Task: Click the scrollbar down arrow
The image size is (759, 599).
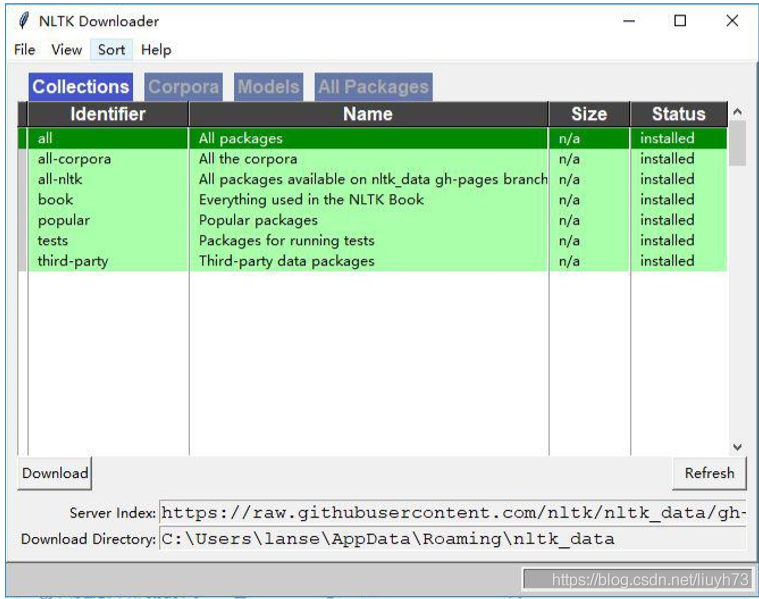Action: 737,447
